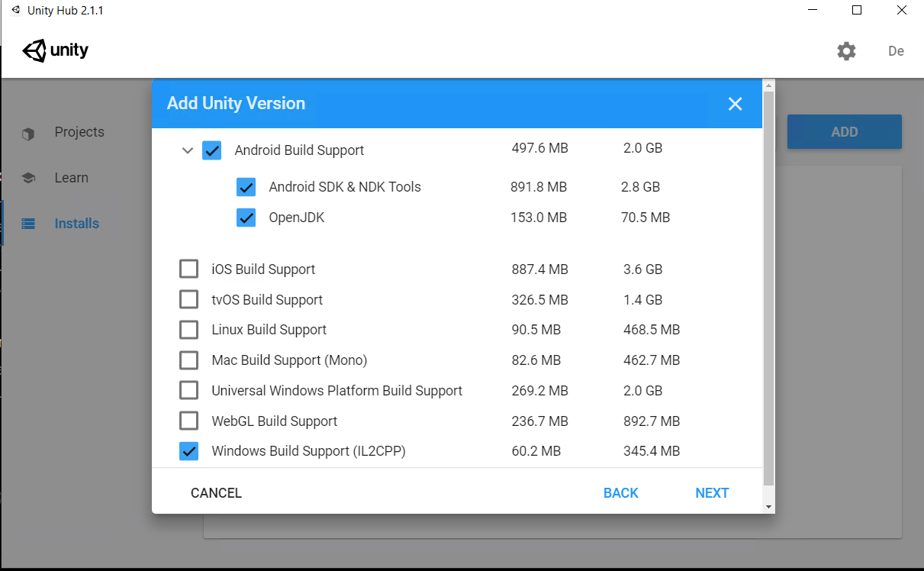Go BACK to previous step
The image size is (924, 571).
pyautogui.click(x=621, y=493)
